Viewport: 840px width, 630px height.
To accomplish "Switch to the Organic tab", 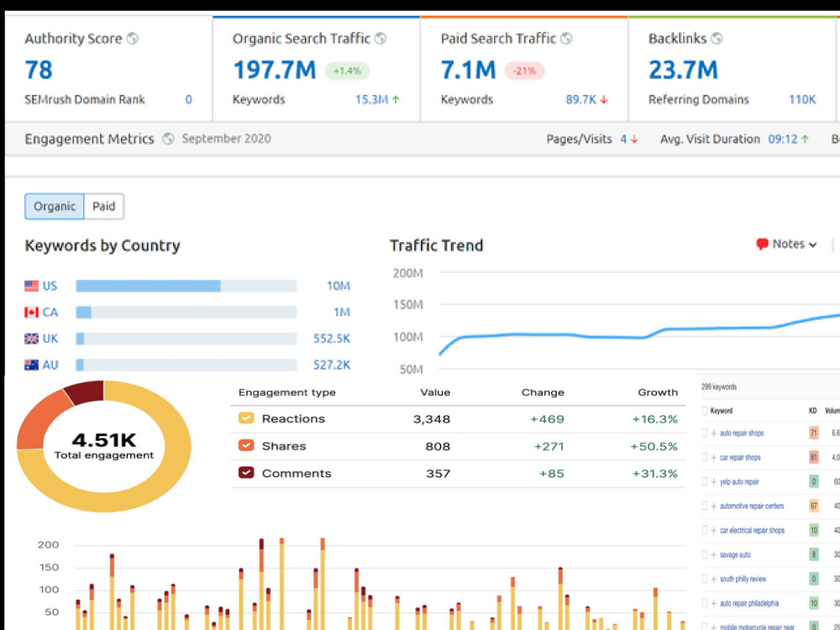I will point(54,207).
